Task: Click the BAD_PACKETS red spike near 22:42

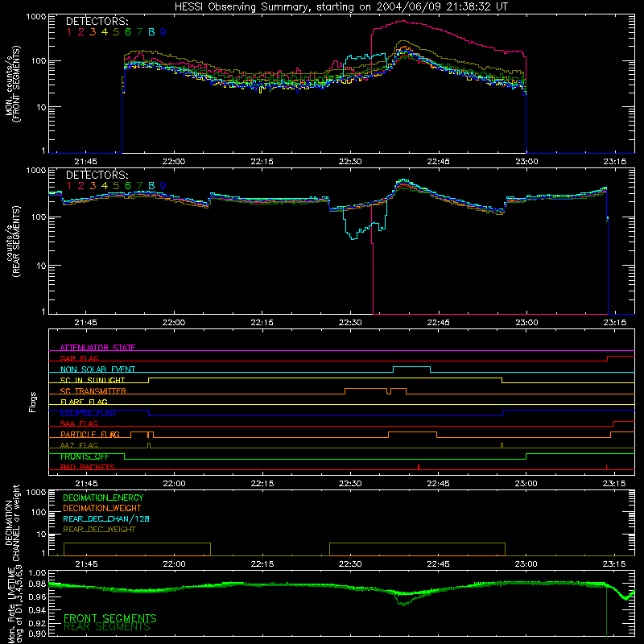Action: click(419, 467)
